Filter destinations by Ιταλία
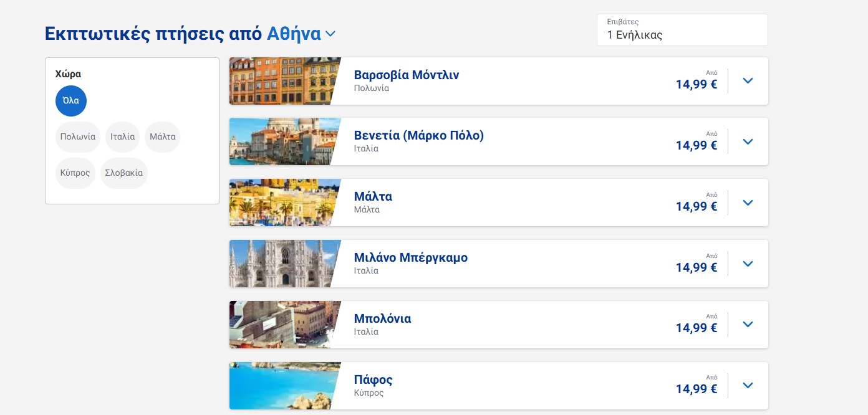The image size is (868, 415). click(122, 137)
